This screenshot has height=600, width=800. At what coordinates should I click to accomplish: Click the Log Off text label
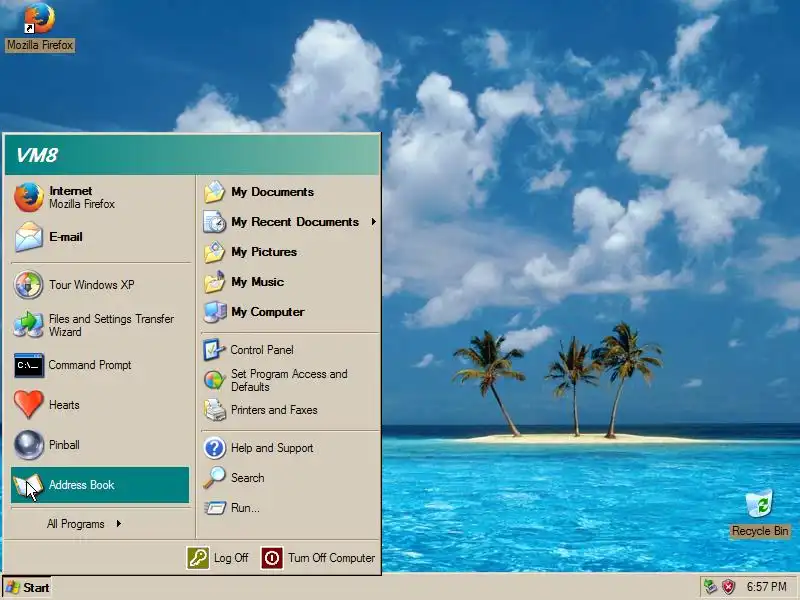point(231,558)
